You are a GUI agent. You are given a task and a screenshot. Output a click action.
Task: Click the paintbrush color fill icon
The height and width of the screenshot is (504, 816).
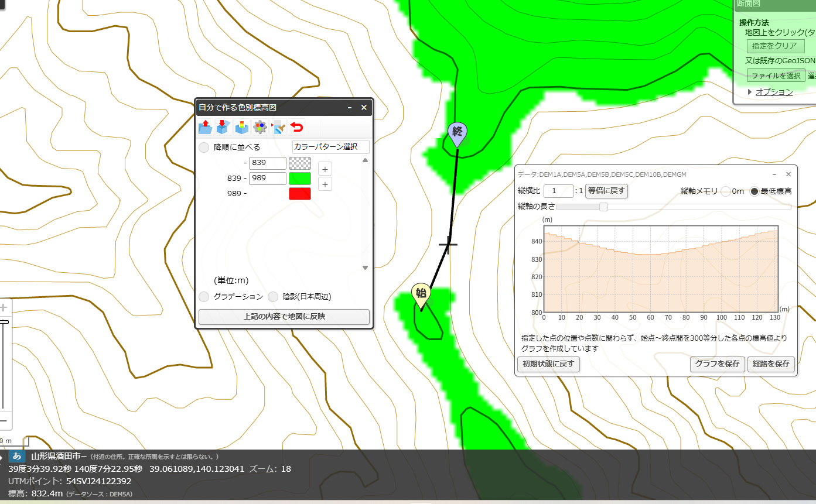click(278, 127)
